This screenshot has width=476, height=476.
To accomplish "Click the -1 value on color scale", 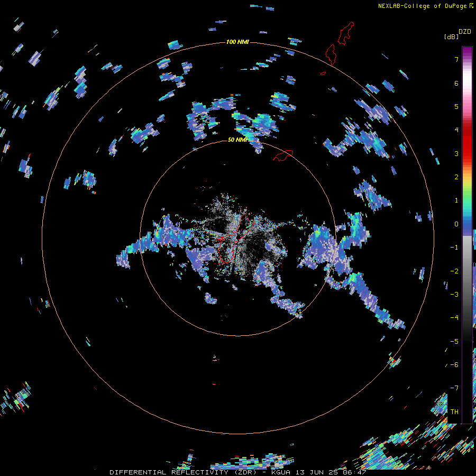I will 454,248.
